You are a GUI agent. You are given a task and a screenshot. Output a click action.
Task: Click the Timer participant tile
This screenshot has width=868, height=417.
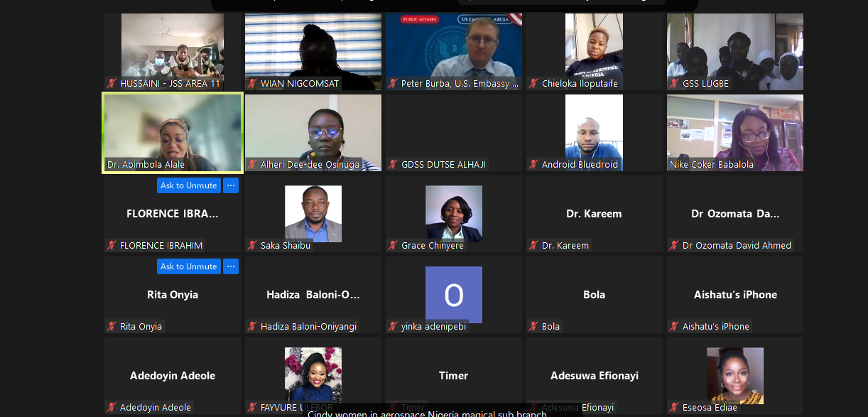[454, 376]
